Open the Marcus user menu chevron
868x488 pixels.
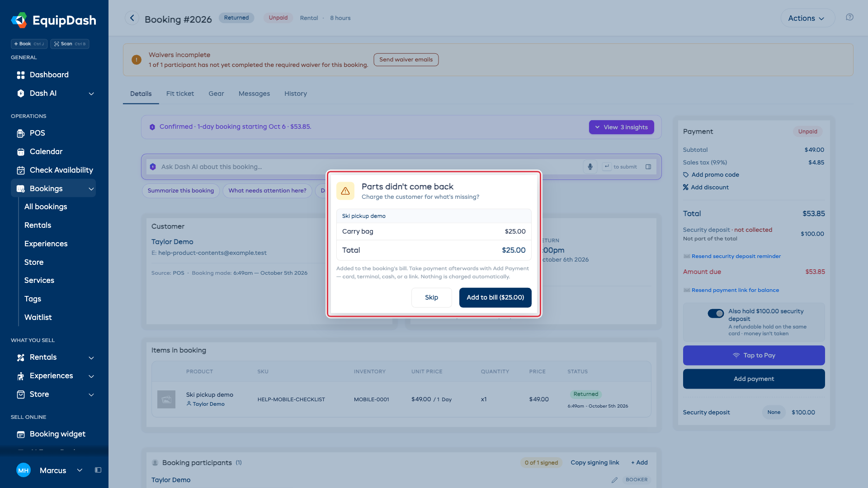(80, 470)
